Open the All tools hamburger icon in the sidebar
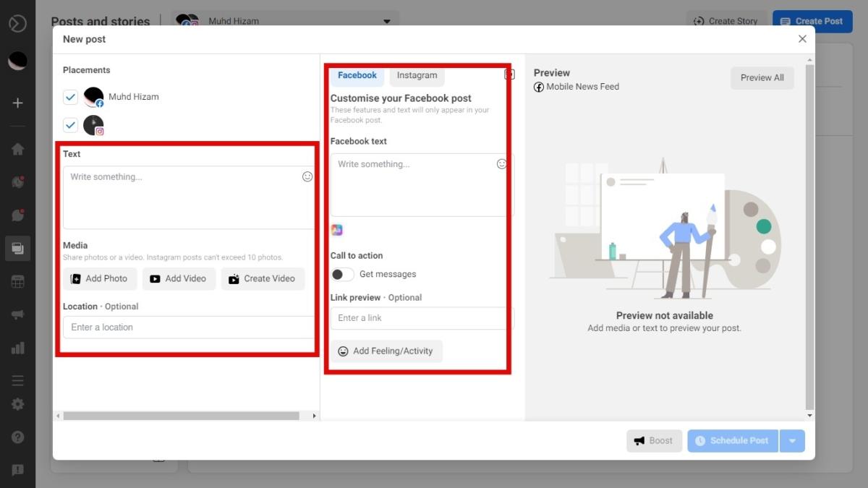The height and width of the screenshot is (488, 868). coord(17,380)
